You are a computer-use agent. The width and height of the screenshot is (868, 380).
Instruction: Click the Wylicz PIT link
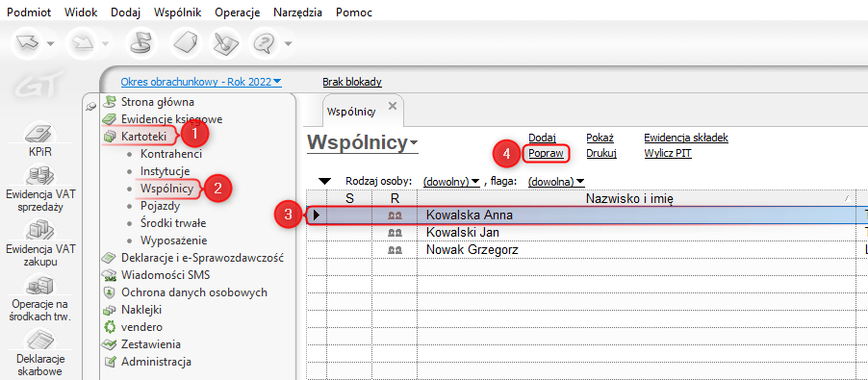coord(668,153)
